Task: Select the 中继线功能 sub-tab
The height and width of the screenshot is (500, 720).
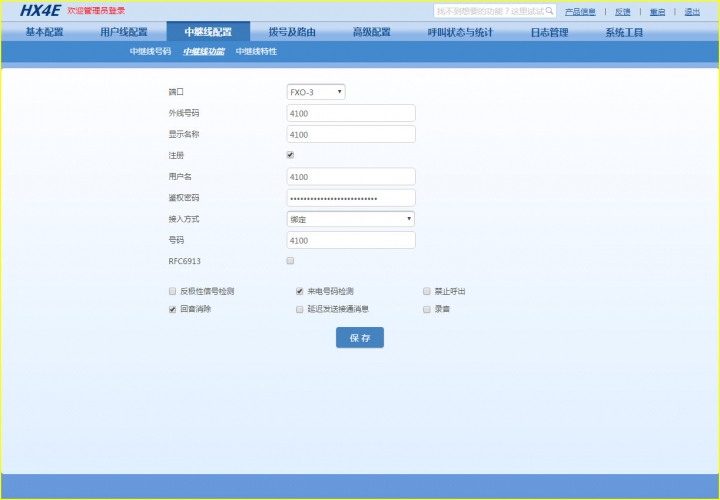Action: 203,51
